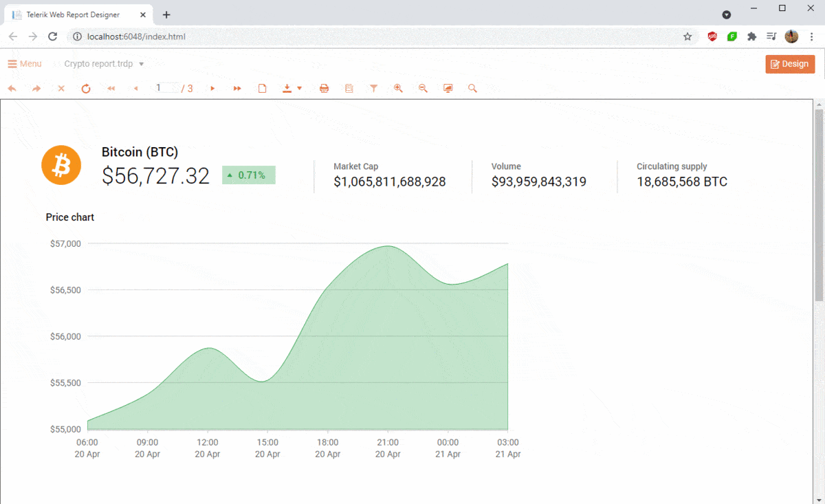This screenshot has width=825, height=504.
Task: Open the tab search dropdown circle
Action: point(727,14)
